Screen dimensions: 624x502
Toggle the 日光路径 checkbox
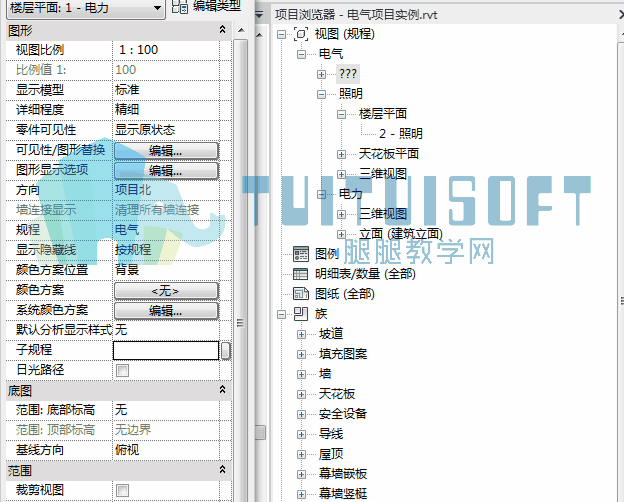[122, 370]
